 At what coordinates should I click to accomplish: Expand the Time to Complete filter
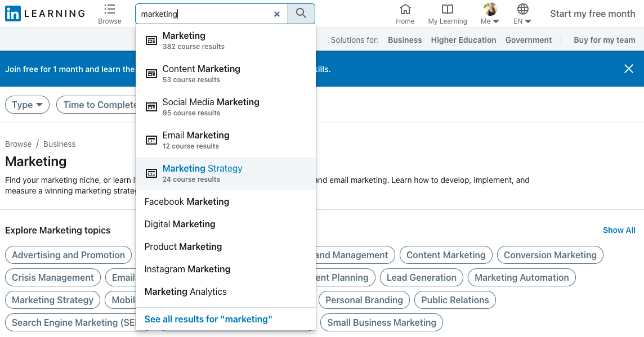coord(96,105)
